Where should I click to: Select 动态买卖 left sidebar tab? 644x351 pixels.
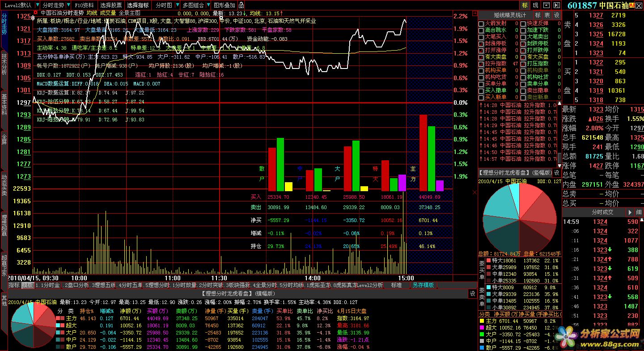pos(4,185)
